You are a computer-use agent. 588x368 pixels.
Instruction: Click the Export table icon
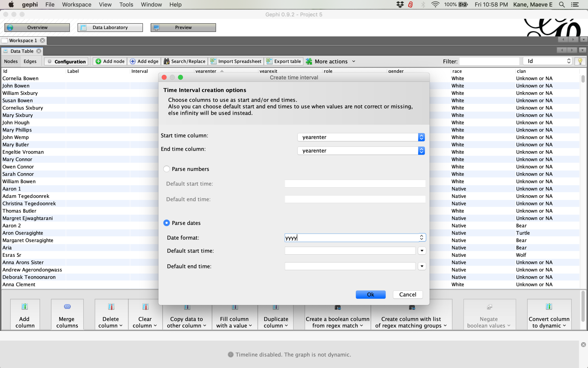coord(269,61)
